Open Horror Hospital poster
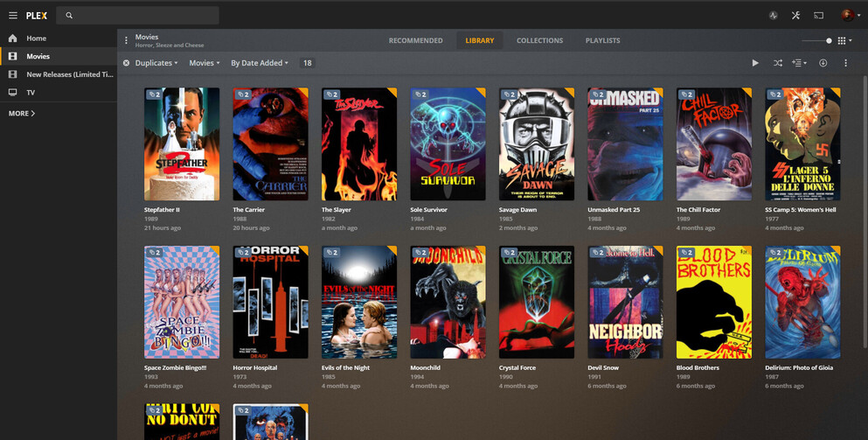 coord(271,302)
